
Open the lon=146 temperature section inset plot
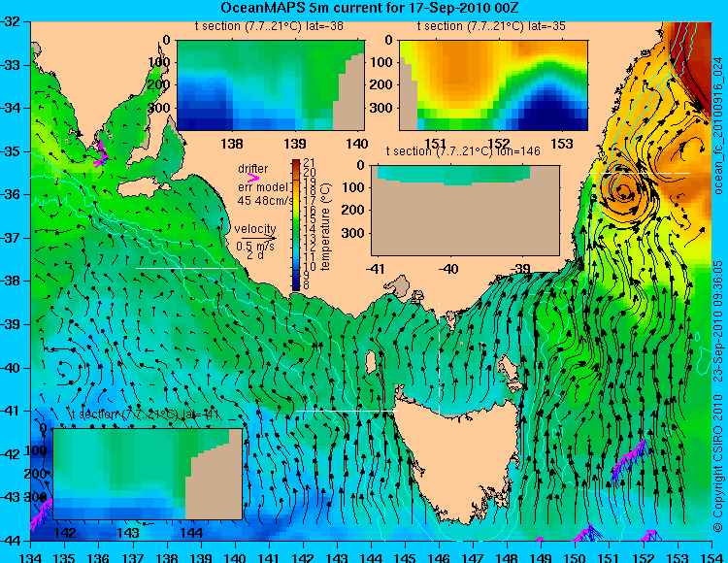click(465, 211)
